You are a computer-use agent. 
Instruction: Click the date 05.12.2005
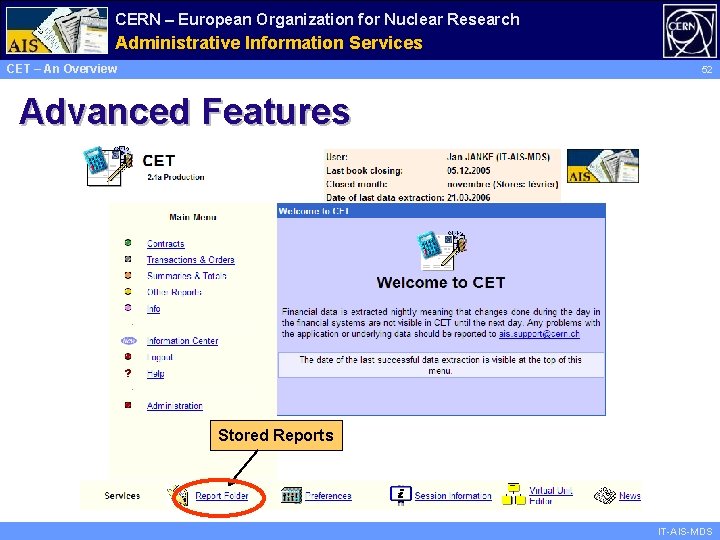point(468,171)
